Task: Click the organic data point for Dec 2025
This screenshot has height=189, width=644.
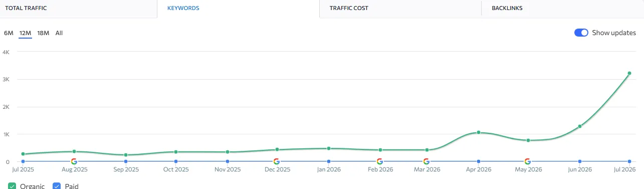Action: 277,149
